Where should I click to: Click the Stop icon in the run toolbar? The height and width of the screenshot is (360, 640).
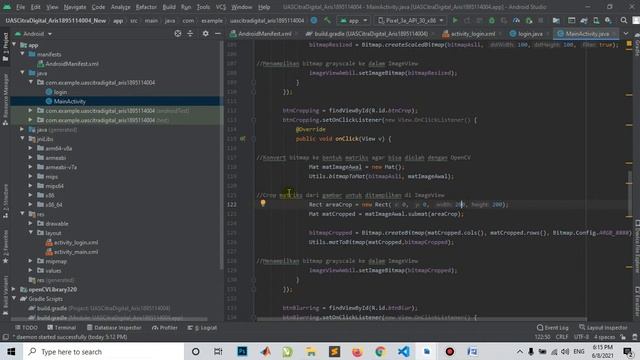[541, 20]
